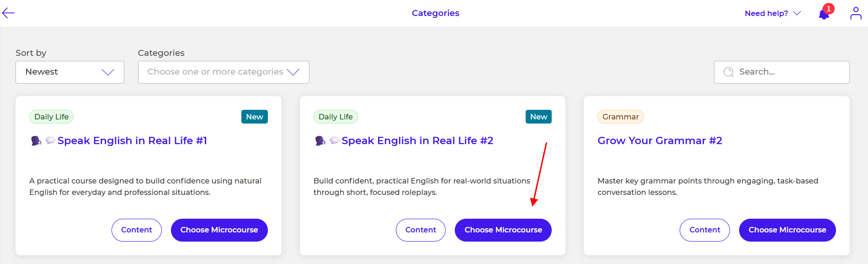This screenshot has height=264, width=868.
Task: Expand the Need help? menu
Action: [772, 13]
